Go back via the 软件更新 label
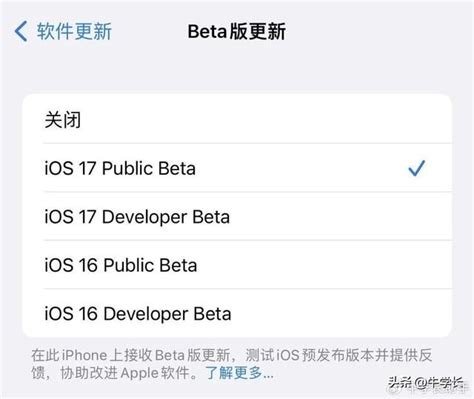Viewport: 474px width, 399px height. [74, 32]
